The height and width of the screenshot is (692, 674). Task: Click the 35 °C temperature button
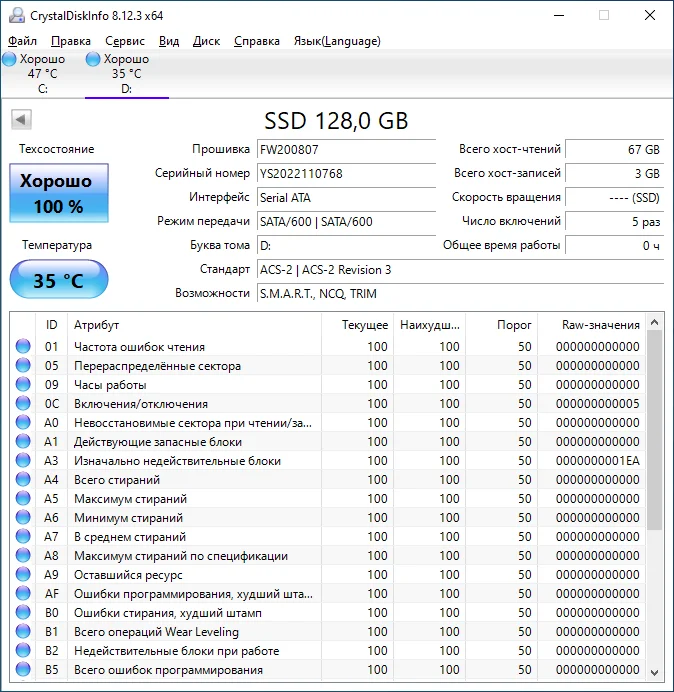click(x=58, y=280)
